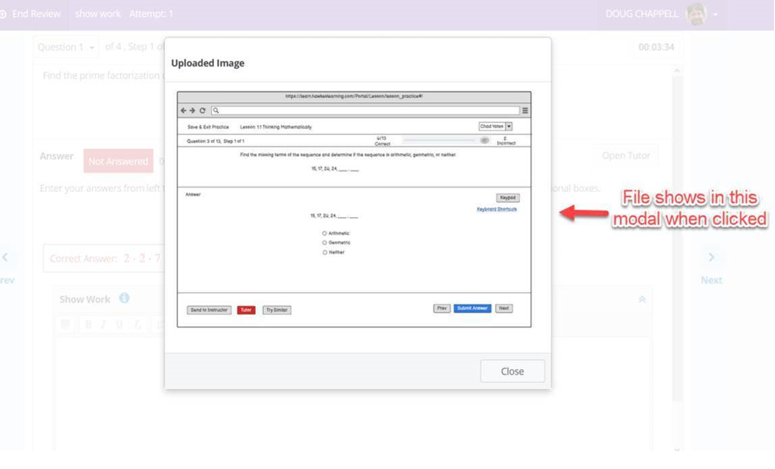Image resolution: width=775 pixels, height=469 pixels.
Task: Go to the Next question arrow
Action: [x=711, y=257]
